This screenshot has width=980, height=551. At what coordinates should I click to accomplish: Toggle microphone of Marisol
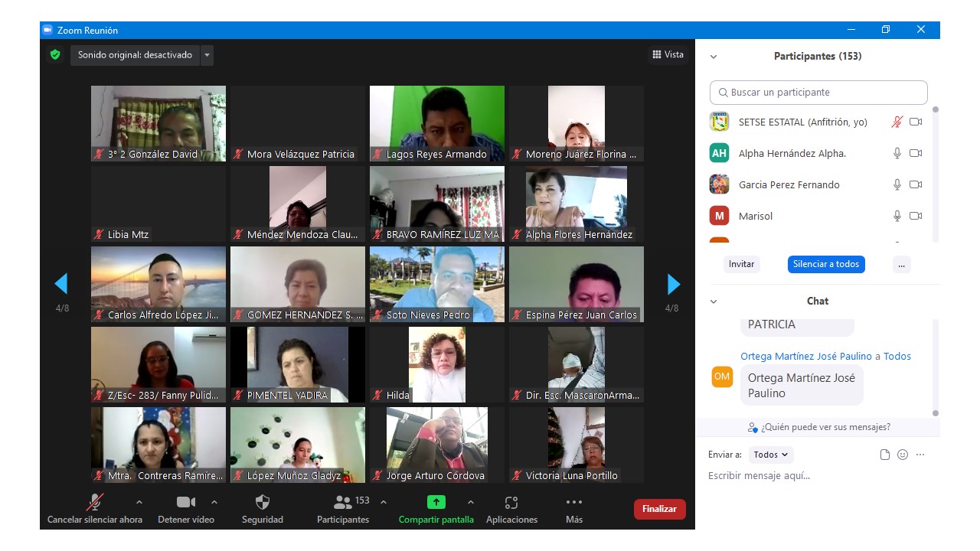(x=897, y=216)
